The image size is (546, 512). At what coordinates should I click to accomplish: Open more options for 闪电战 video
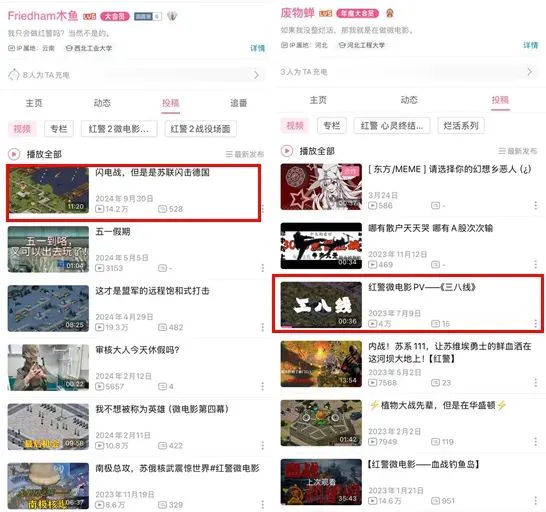pos(263,209)
